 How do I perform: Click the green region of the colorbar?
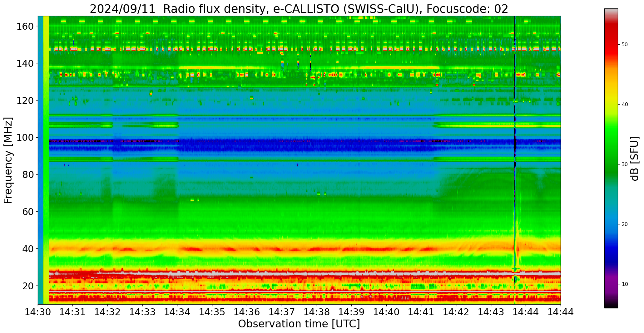(x=611, y=150)
